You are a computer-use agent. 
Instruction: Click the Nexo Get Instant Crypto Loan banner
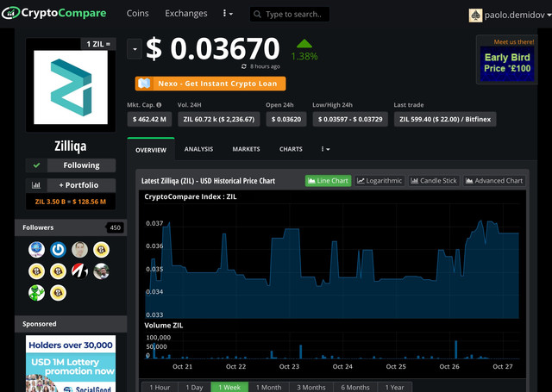tap(210, 84)
